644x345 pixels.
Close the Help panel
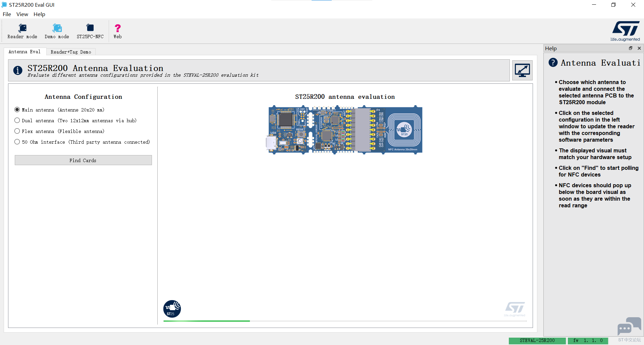tap(639, 48)
